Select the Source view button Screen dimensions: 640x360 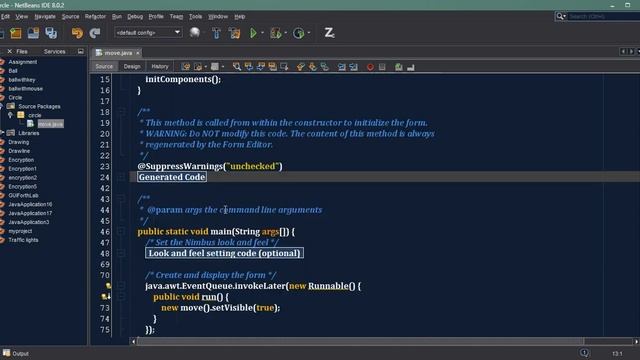[x=104, y=67]
